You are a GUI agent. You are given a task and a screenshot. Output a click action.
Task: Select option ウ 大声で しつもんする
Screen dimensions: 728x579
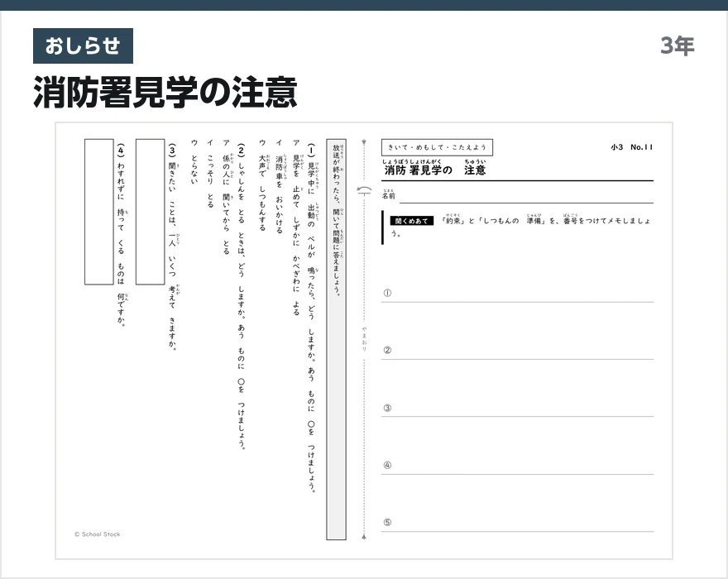(262, 186)
